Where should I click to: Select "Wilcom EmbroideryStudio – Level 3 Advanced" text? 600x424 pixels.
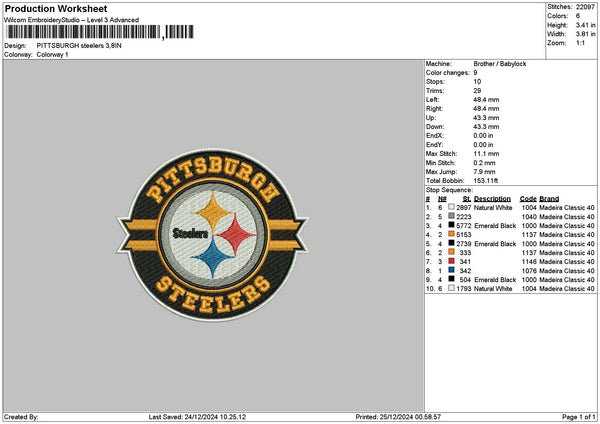point(72,20)
